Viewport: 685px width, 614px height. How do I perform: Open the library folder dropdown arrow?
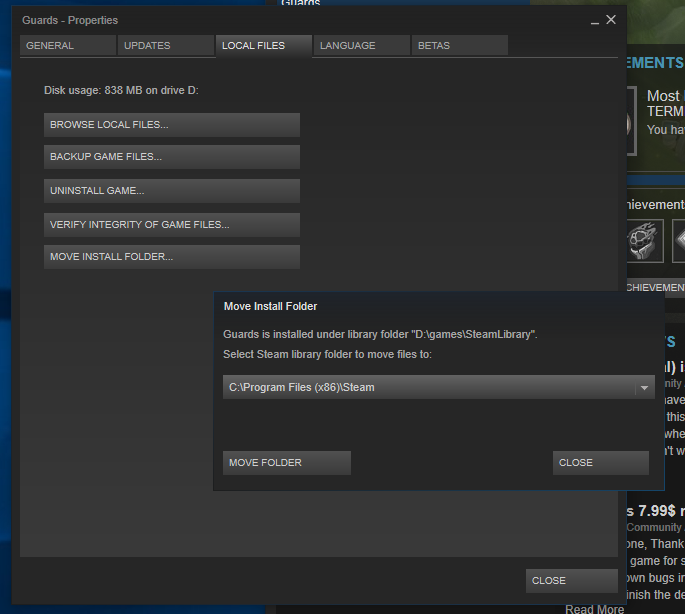[x=644, y=388]
